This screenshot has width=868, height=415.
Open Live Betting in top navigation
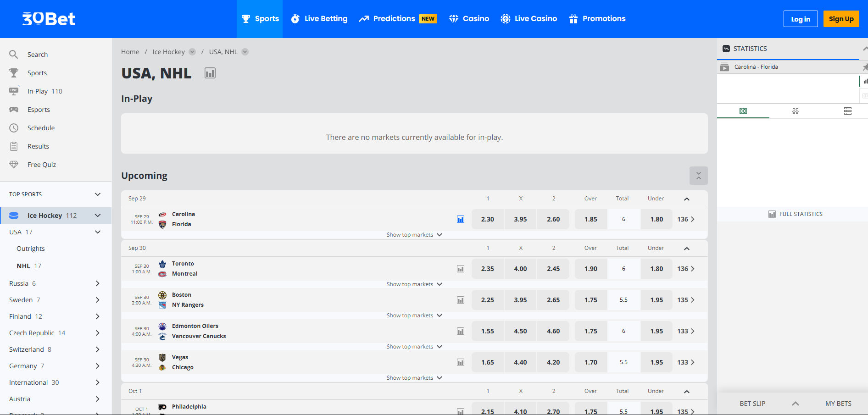point(319,19)
